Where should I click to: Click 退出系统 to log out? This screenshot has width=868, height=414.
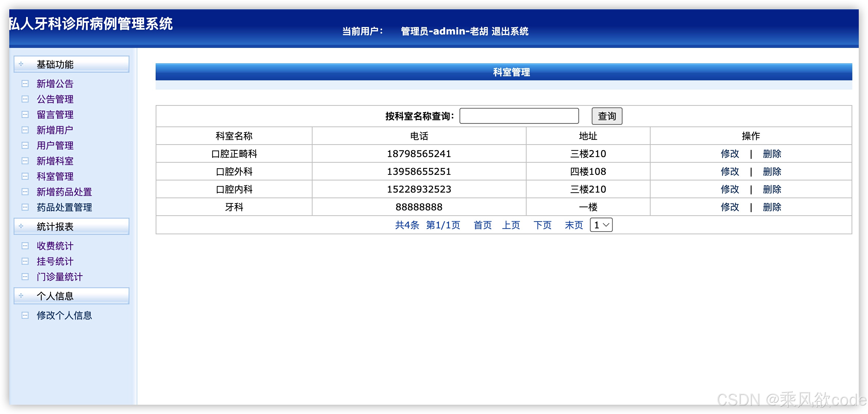509,31
